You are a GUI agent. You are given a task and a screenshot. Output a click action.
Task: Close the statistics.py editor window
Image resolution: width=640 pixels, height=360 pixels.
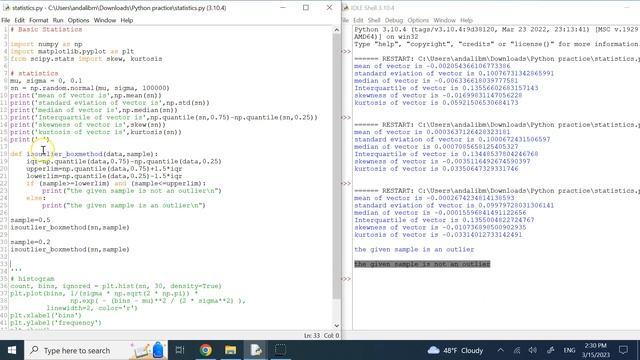[329, 7]
